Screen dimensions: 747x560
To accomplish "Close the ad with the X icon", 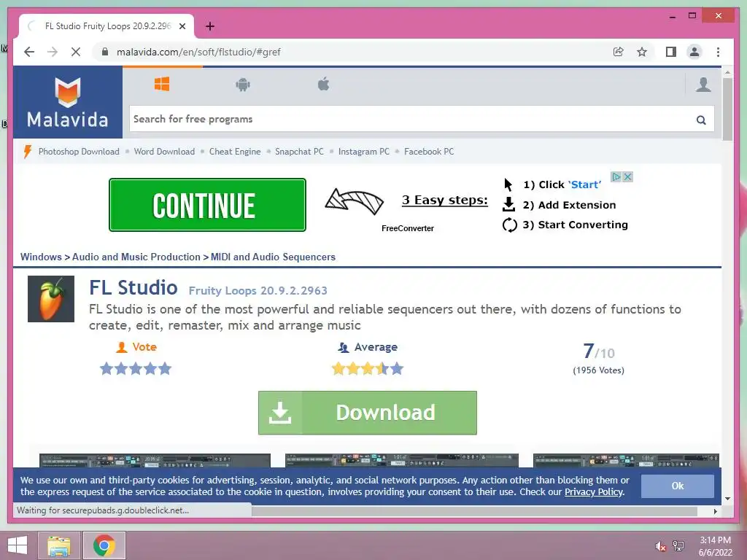I will click(628, 176).
